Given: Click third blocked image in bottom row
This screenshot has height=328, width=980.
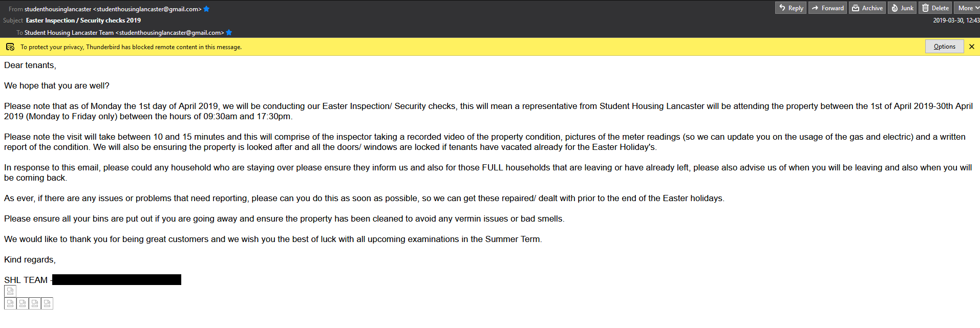Looking at the screenshot, I should 35,303.
